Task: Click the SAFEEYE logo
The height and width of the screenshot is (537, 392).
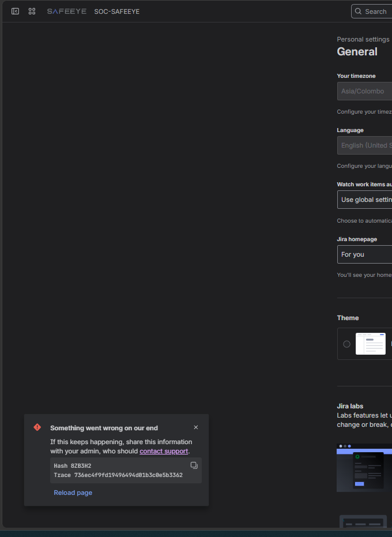Action: point(67,12)
